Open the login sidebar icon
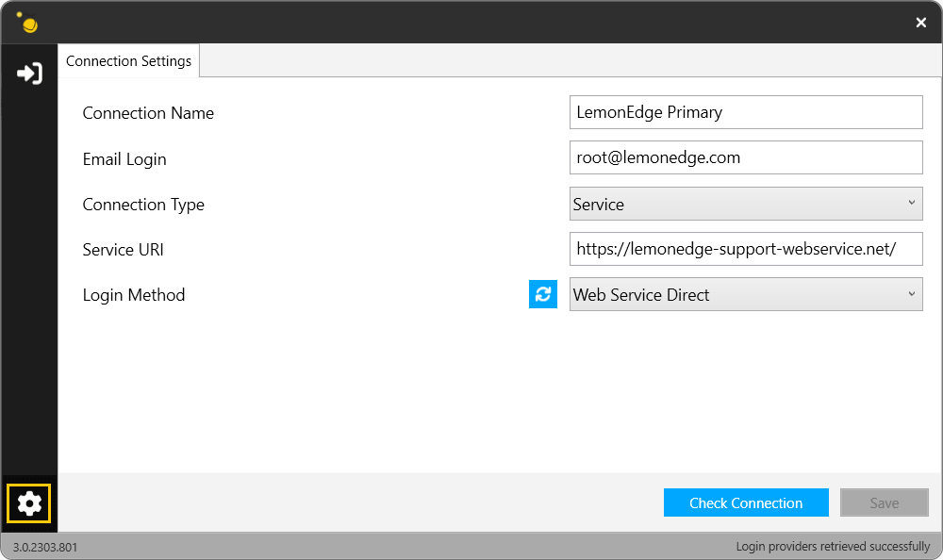Screen dimensions: 943x560 [x=29, y=74]
